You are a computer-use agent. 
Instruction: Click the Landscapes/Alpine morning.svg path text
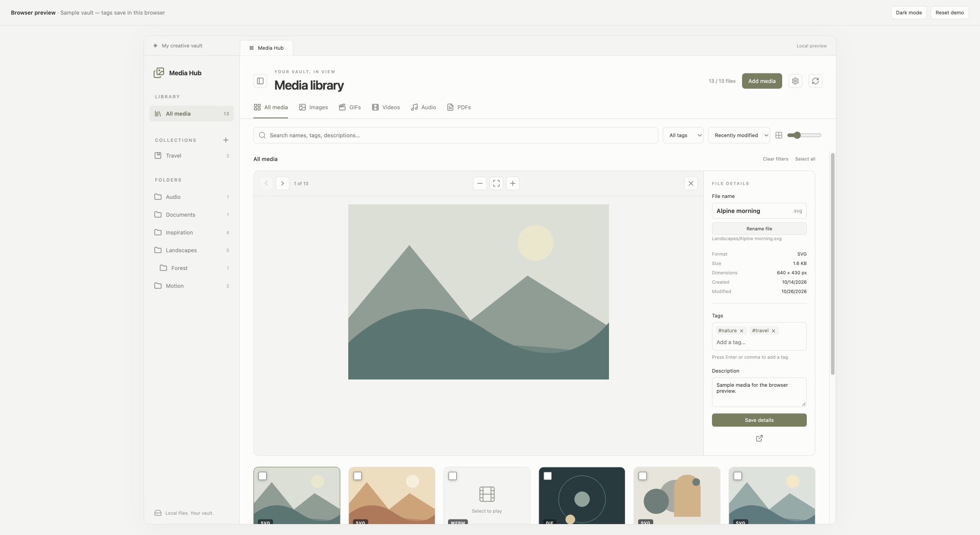[x=747, y=239]
